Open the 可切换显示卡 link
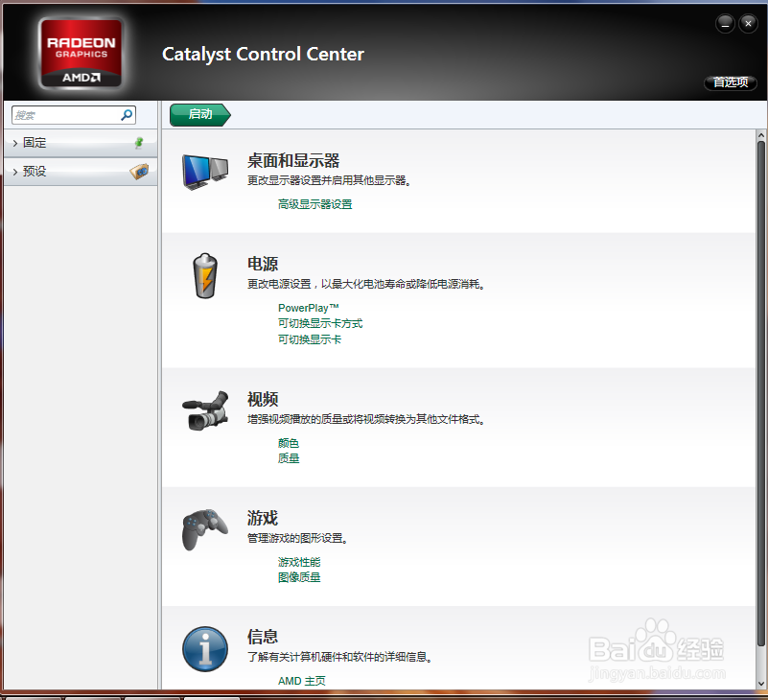768x700 pixels. [310, 339]
